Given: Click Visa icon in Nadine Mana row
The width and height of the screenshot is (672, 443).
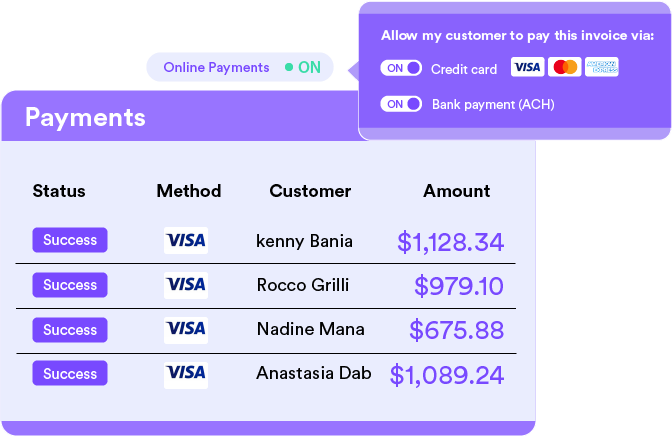Looking at the screenshot, I should (186, 330).
